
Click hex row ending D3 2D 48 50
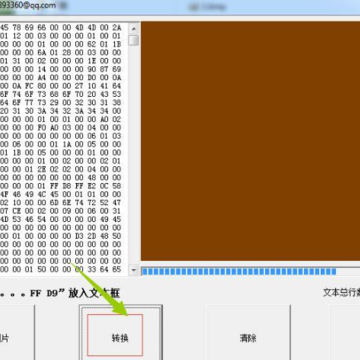pos(60,236)
